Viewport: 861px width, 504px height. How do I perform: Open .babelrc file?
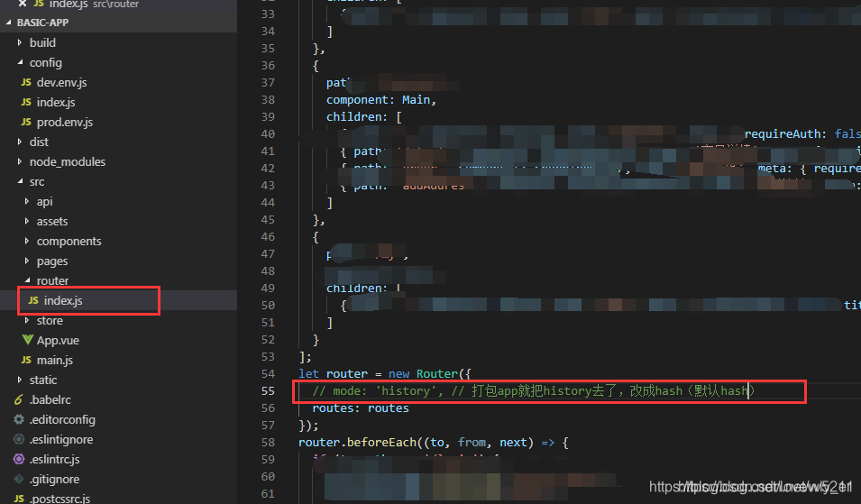[x=50, y=399]
